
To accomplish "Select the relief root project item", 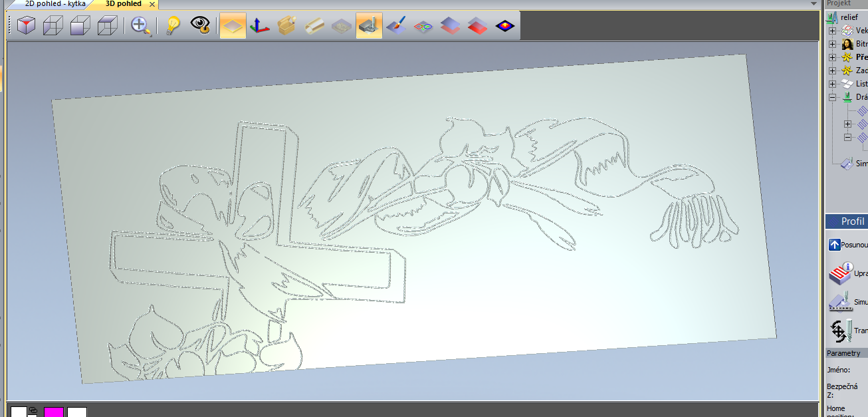I will point(849,17).
